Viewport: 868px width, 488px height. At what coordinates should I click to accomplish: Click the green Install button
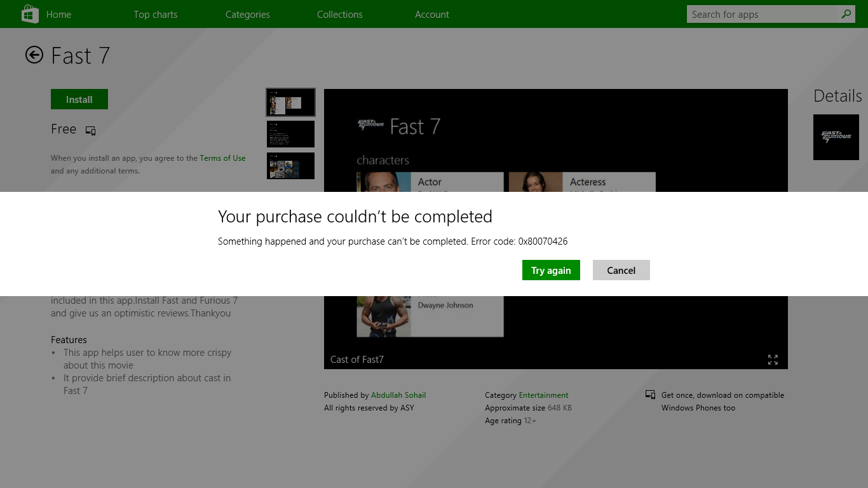pyautogui.click(x=79, y=99)
